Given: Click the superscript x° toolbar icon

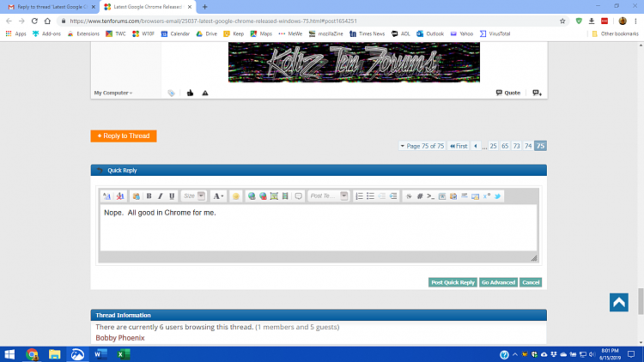Looking at the screenshot, I should [487, 196].
